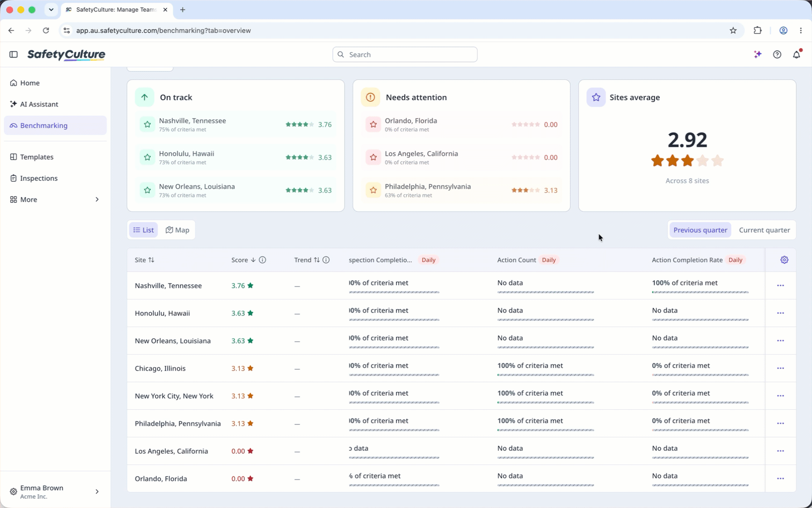The height and width of the screenshot is (508, 812).
Task: Open more options for Philadelphia row
Action: pos(781,423)
